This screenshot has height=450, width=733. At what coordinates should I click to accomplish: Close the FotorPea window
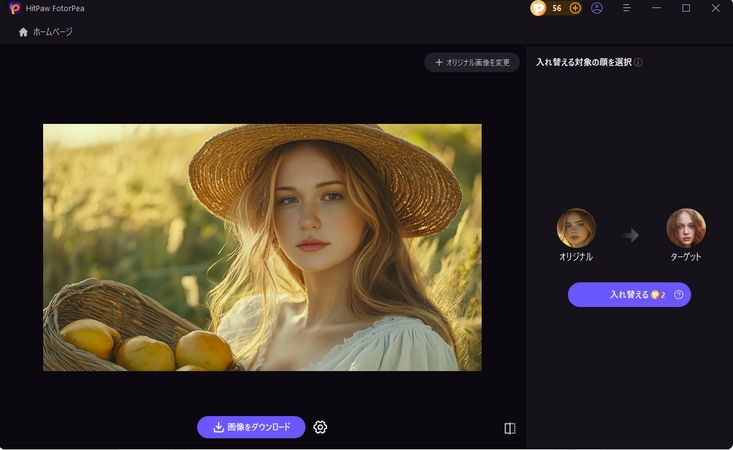click(x=715, y=8)
